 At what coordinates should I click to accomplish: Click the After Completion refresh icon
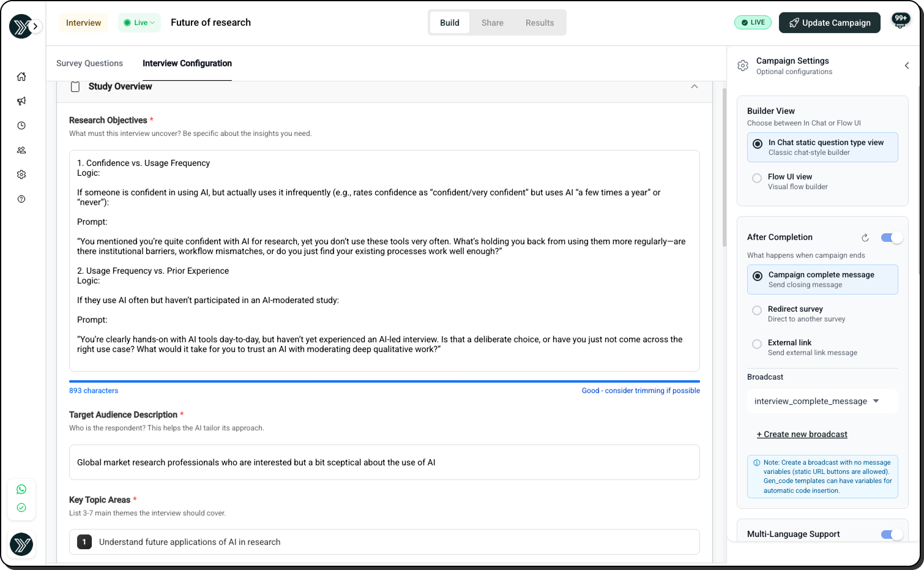click(865, 238)
